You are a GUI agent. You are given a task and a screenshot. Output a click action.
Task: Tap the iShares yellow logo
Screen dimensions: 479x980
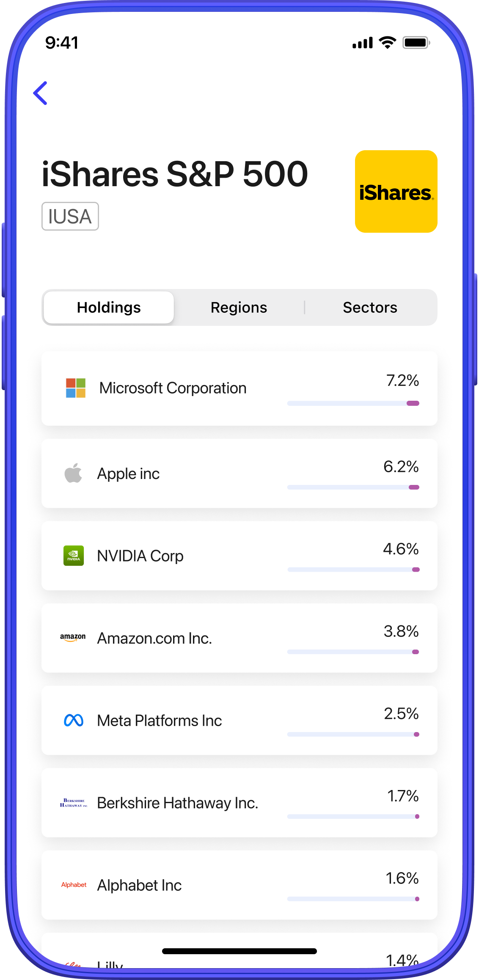(x=396, y=191)
